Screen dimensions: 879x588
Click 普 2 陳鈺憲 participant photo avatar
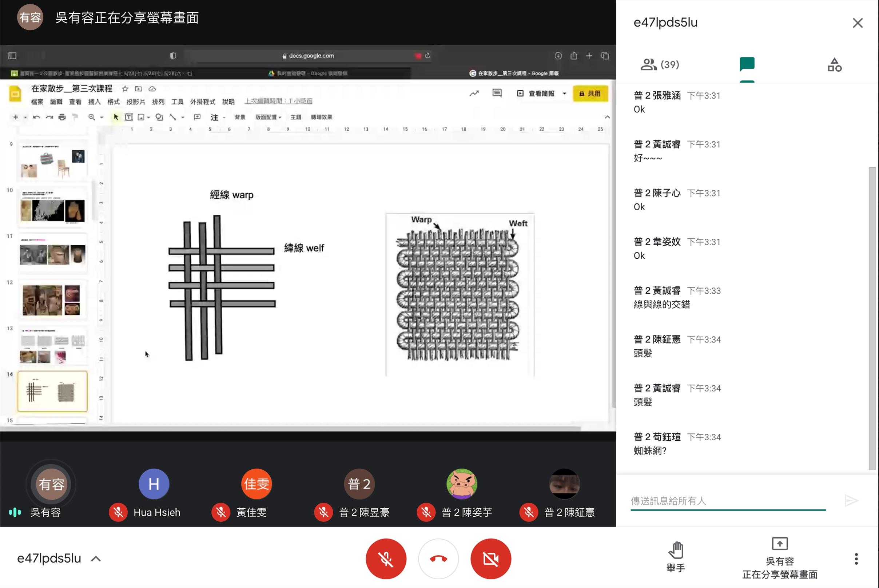[x=564, y=484]
